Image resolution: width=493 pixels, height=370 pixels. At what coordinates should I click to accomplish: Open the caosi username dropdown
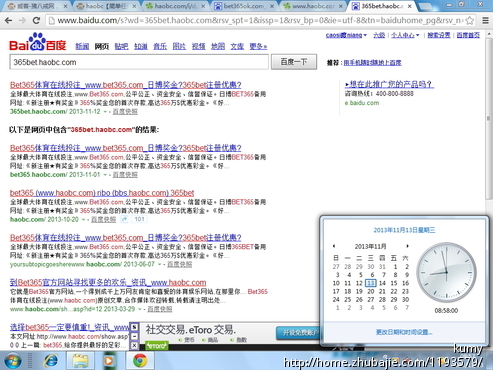point(346,35)
